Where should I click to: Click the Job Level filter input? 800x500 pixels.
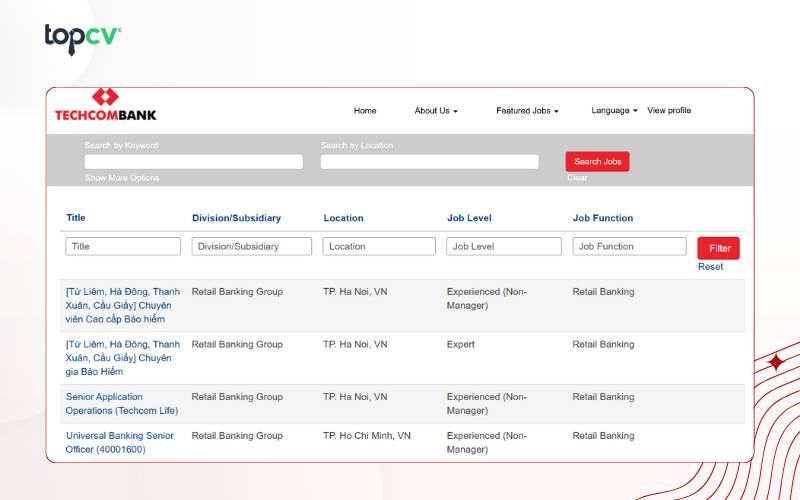click(x=504, y=246)
